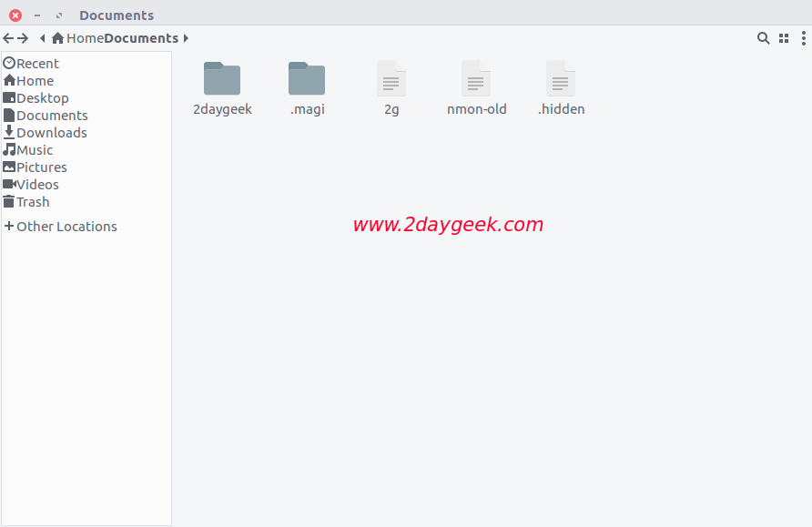Open Downloads in the sidebar
This screenshot has width=812, height=527.
(45, 133)
